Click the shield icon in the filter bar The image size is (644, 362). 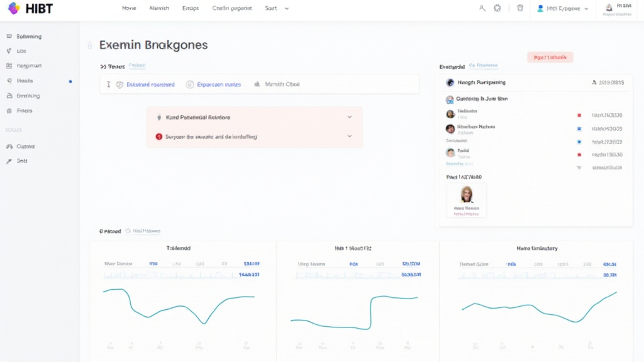pos(119,84)
